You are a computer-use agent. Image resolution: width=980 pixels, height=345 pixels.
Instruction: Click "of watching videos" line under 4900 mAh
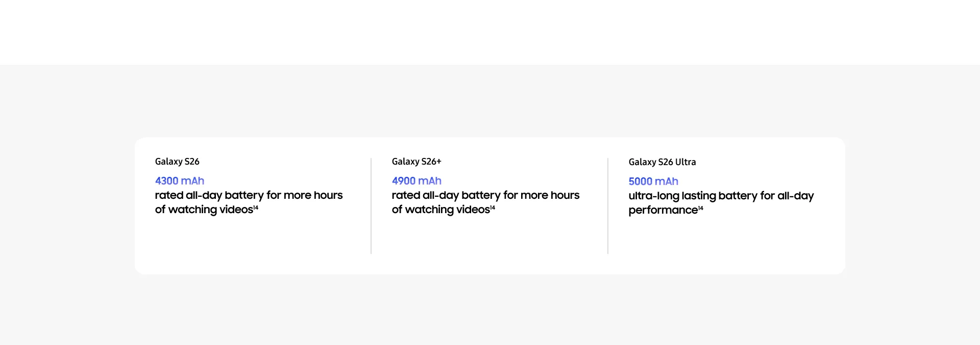click(x=440, y=210)
